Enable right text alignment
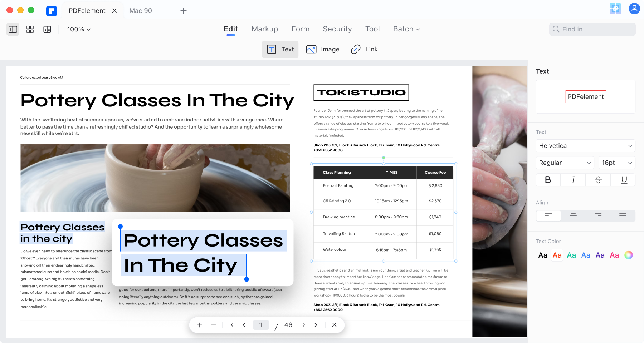This screenshot has height=343, width=644. [x=598, y=216]
